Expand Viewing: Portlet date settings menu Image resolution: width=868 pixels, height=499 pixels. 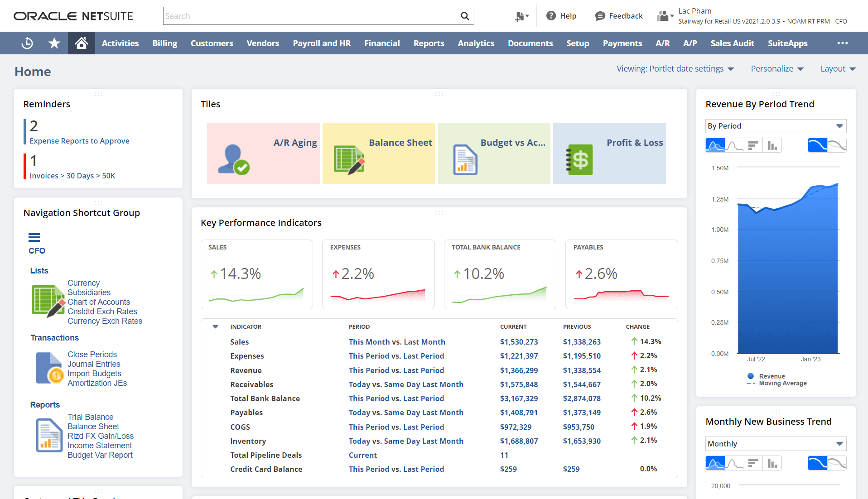pyautogui.click(x=675, y=69)
